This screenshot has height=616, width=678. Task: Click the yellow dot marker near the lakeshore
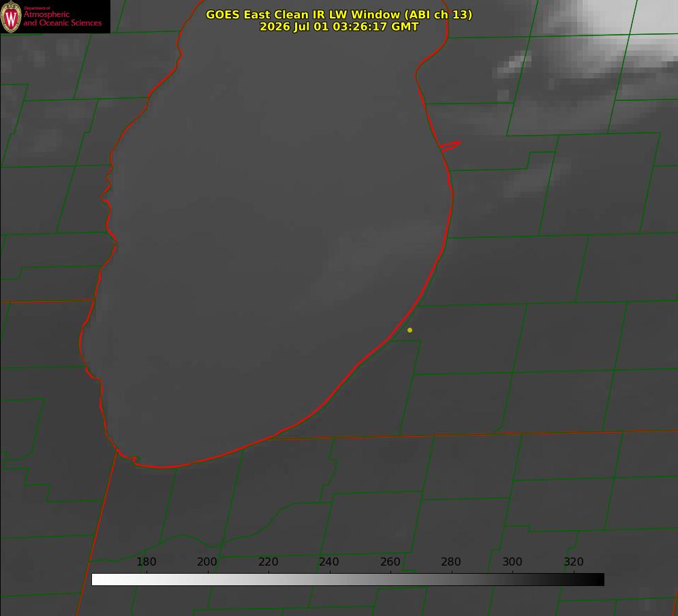click(x=410, y=330)
